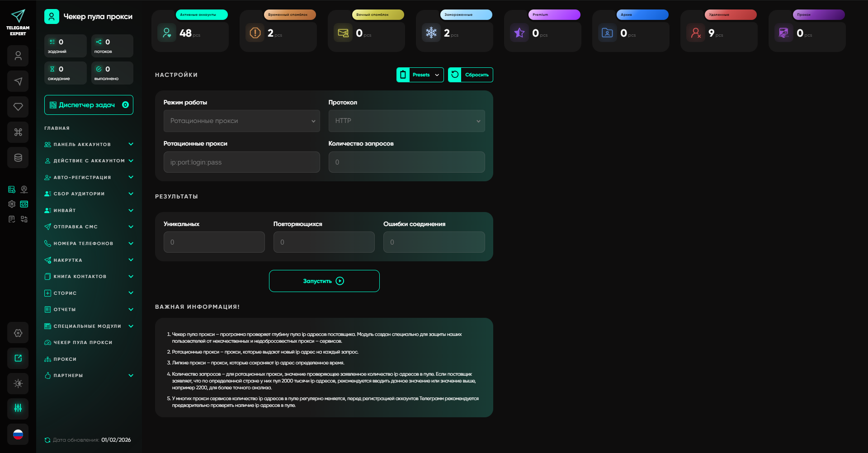Click the Russian flag language switcher
Image resolution: width=868 pixels, height=453 pixels.
[18, 434]
